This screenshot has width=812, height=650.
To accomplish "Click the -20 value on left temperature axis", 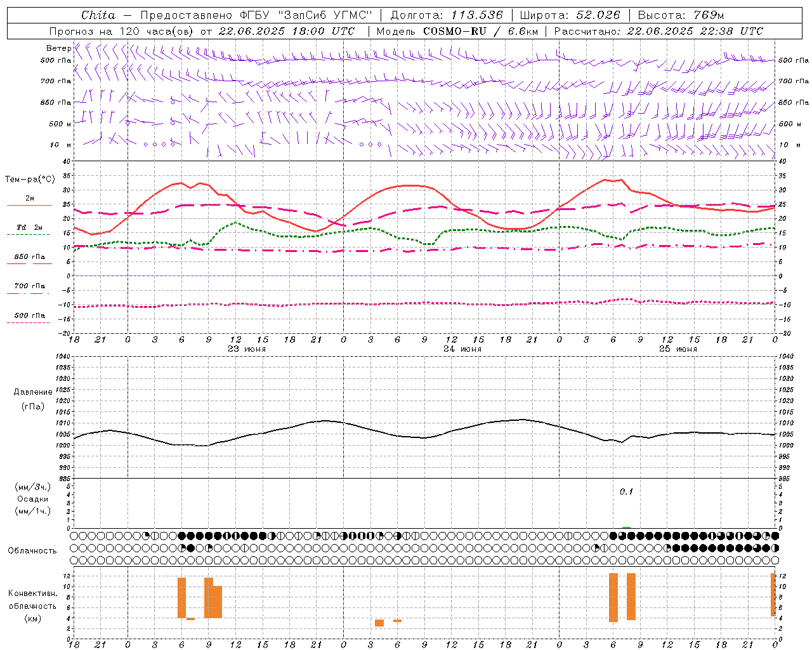I will (65, 333).
